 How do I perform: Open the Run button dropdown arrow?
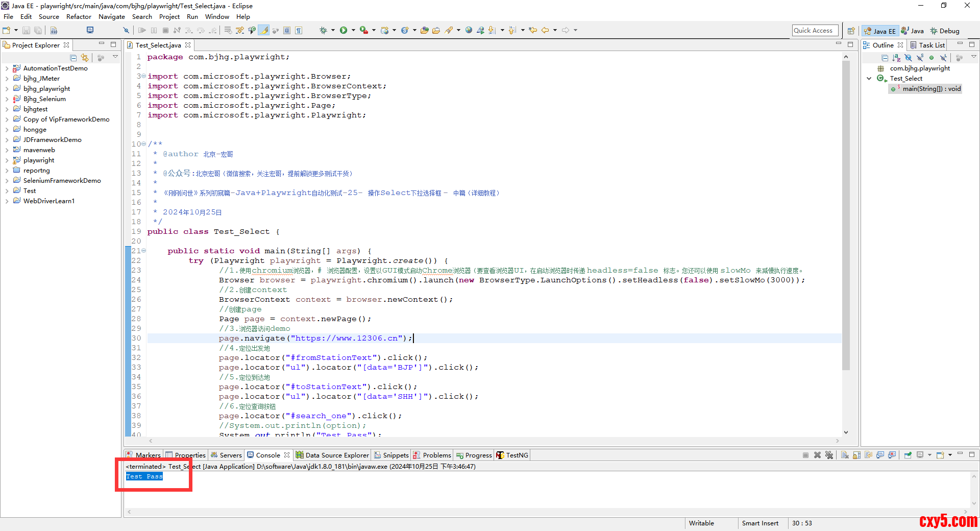353,30
